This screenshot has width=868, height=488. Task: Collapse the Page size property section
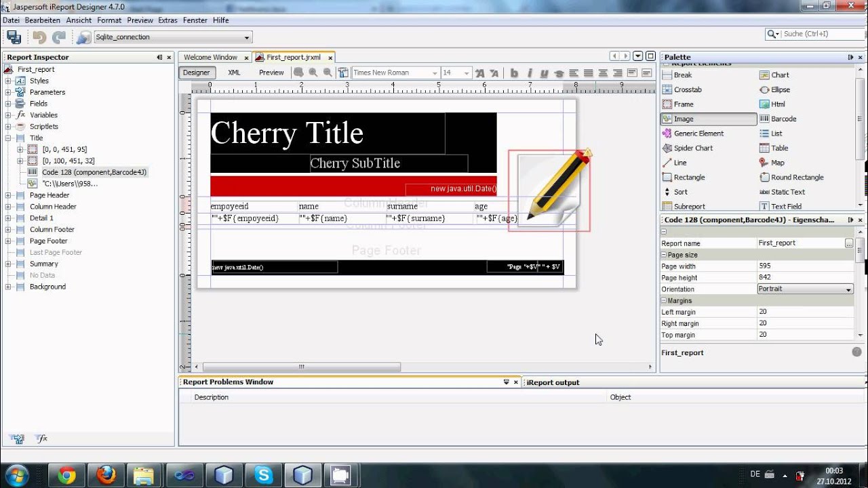[664, 255]
